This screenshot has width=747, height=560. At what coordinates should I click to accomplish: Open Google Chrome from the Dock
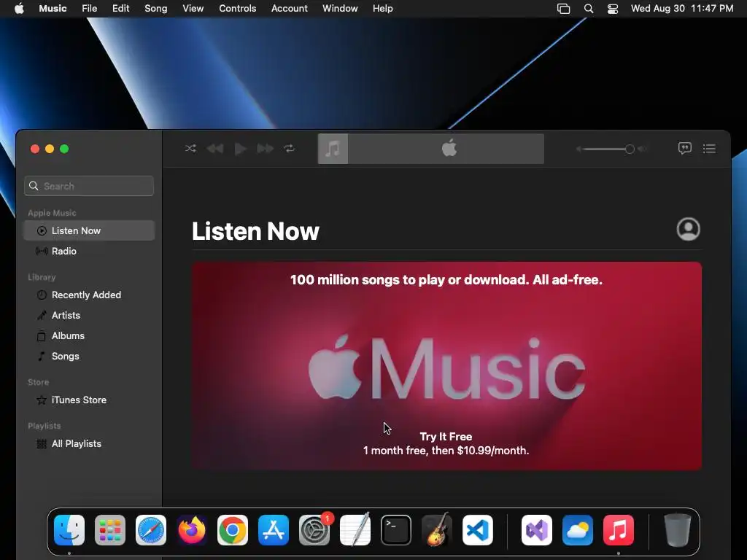click(233, 530)
